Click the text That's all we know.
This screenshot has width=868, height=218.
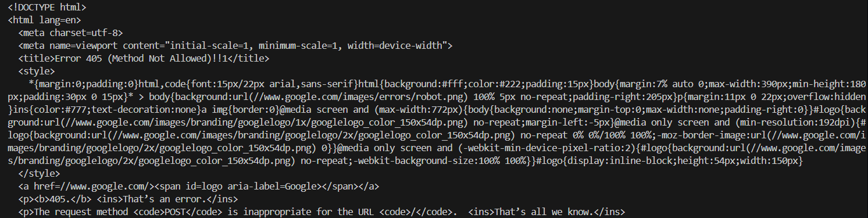pyautogui.click(x=544, y=212)
